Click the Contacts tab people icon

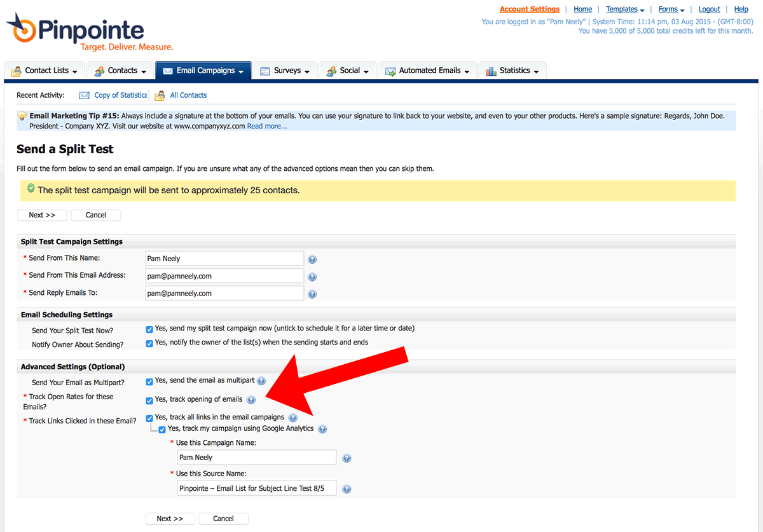pyautogui.click(x=99, y=71)
